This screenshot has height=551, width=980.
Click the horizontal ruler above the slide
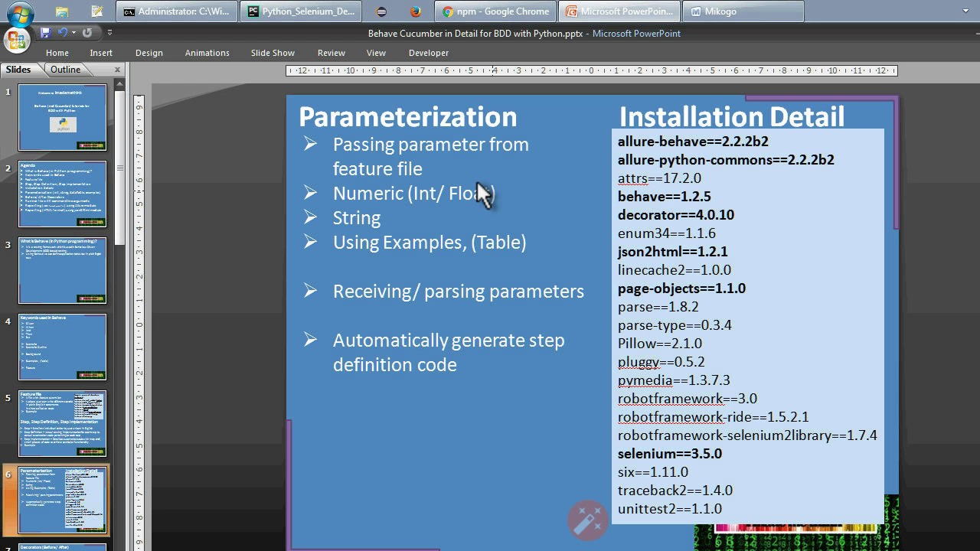tap(591, 70)
